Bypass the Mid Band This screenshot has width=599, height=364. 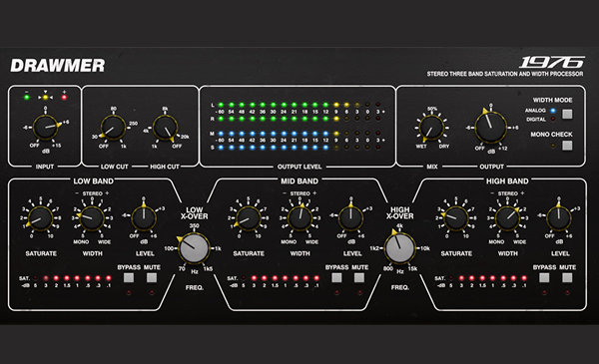pos(336,278)
